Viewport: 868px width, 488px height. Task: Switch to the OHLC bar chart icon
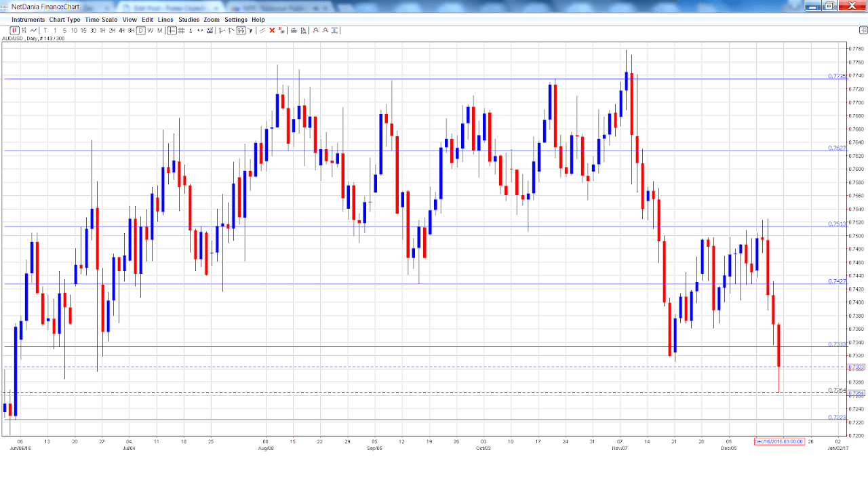coord(24,30)
